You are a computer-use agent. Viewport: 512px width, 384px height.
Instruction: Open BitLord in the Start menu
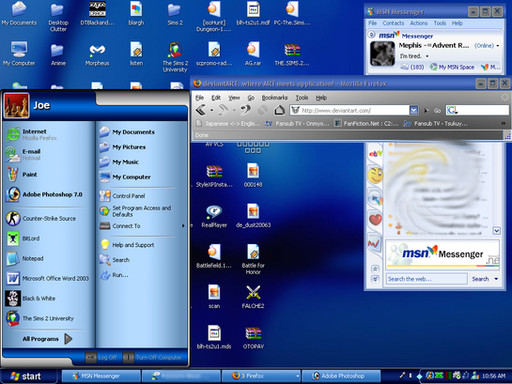23,239
